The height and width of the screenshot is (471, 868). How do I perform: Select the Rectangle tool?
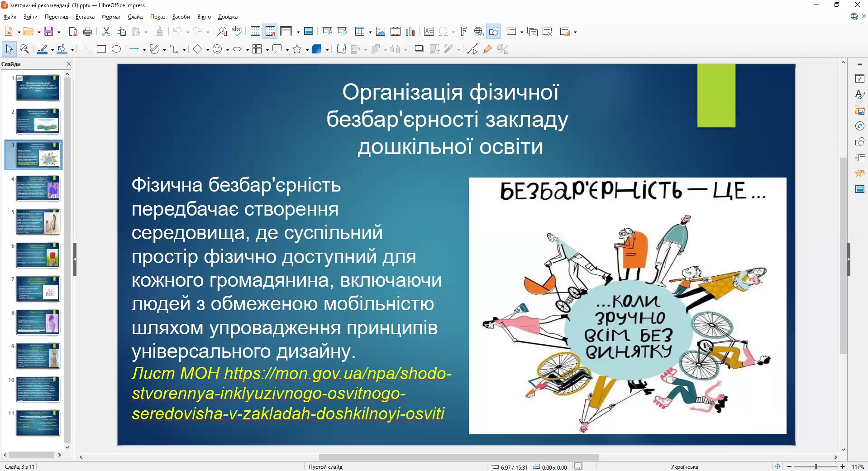[x=101, y=49]
